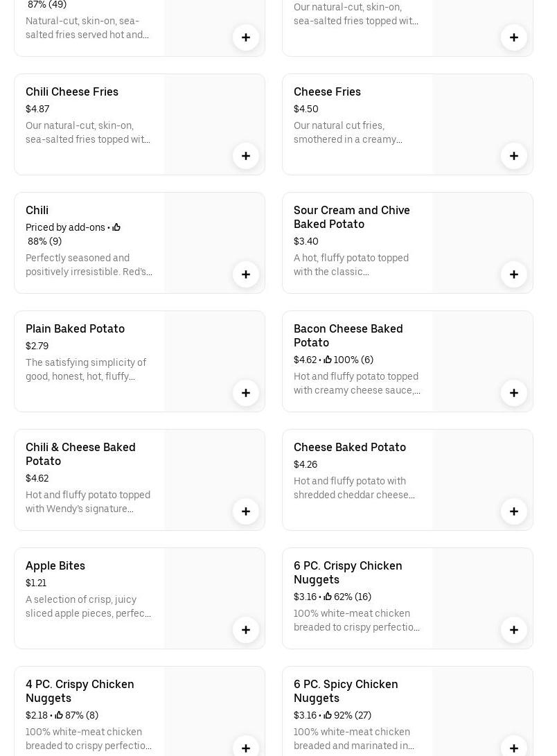Add Sour Cream and Chive Baked Potato

click(514, 274)
